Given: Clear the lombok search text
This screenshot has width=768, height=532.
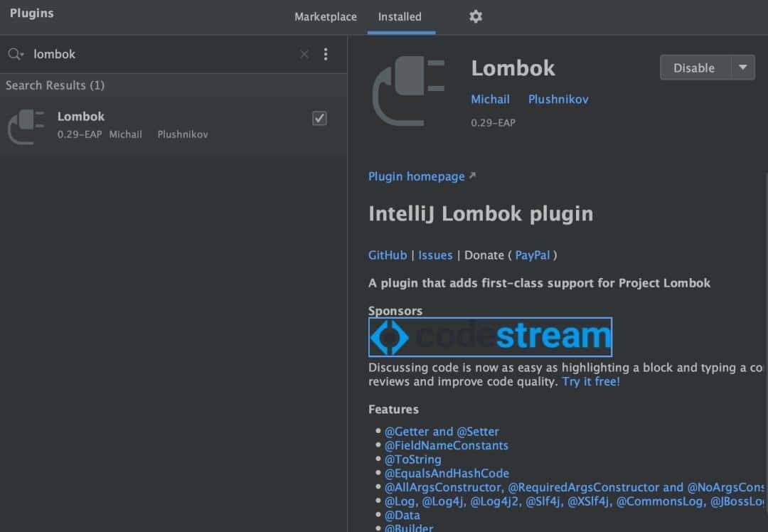Looking at the screenshot, I should [304, 54].
